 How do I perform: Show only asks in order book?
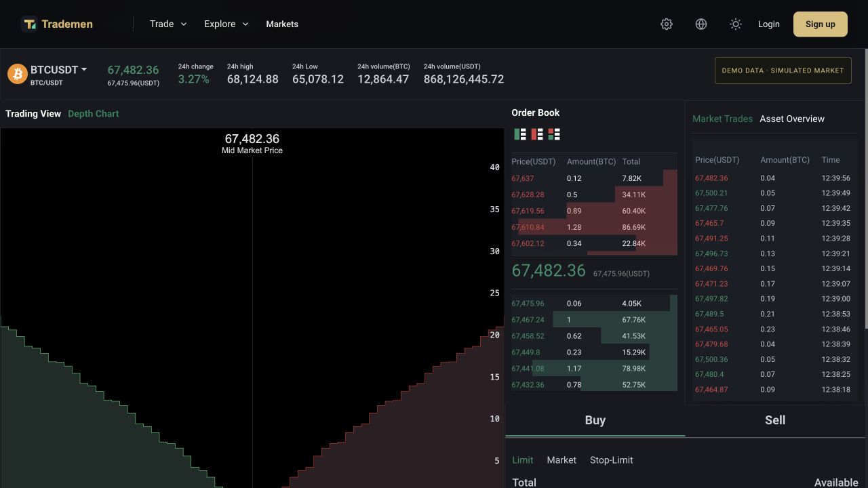pyautogui.click(x=537, y=134)
